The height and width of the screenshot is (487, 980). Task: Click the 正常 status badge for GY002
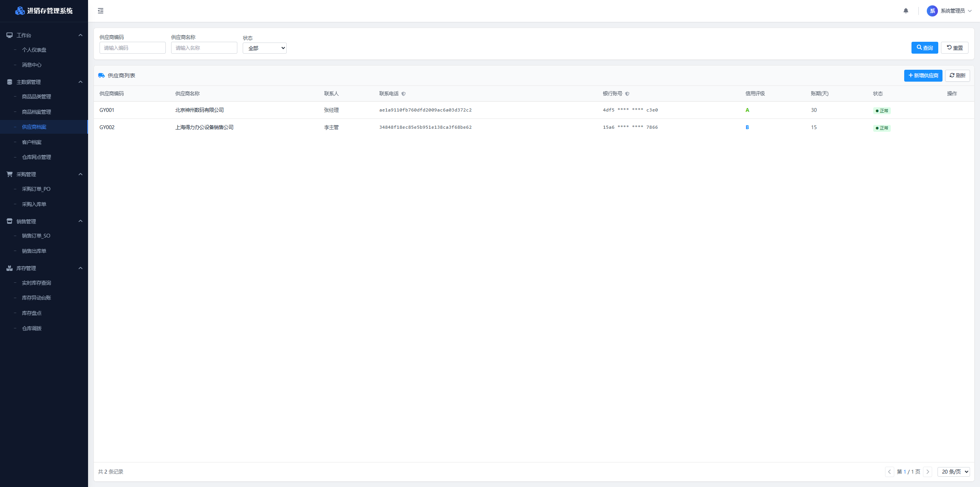882,128
